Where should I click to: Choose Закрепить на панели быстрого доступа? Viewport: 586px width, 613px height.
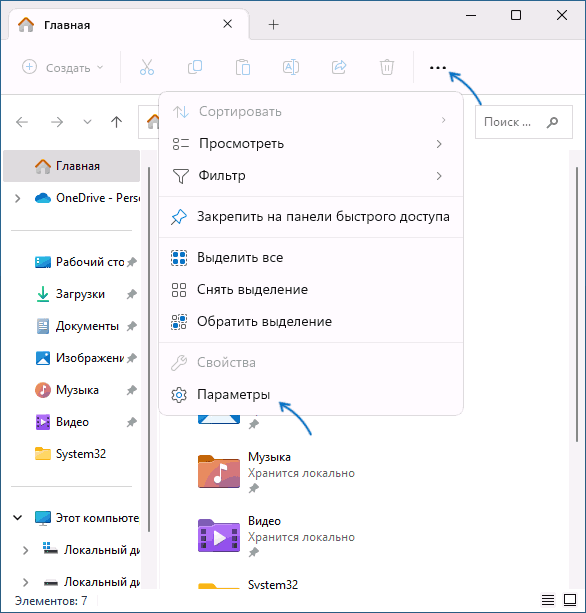311,217
